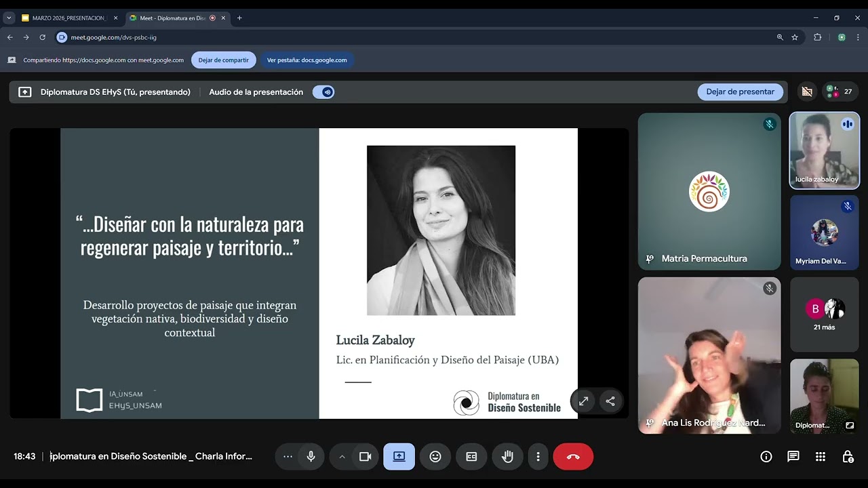Open a new browser tab
This screenshot has width=868, height=488.
point(239,18)
